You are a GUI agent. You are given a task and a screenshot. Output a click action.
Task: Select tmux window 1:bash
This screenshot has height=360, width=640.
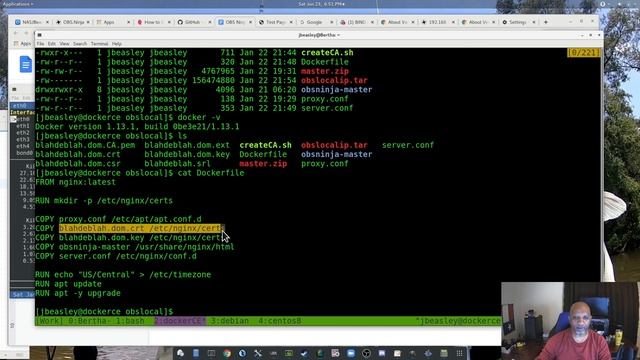pyautogui.click(x=130, y=321)
